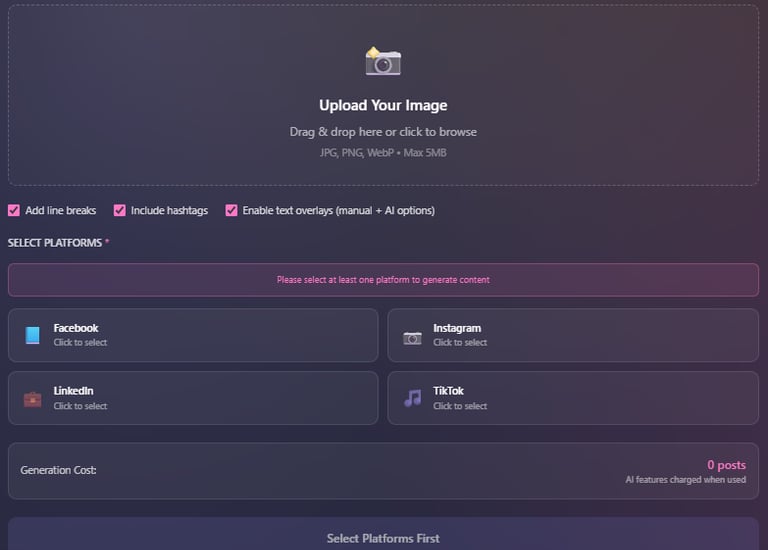768x550 pixels.
Task: Click the Select Platforms First button
Action: (384, 535)
